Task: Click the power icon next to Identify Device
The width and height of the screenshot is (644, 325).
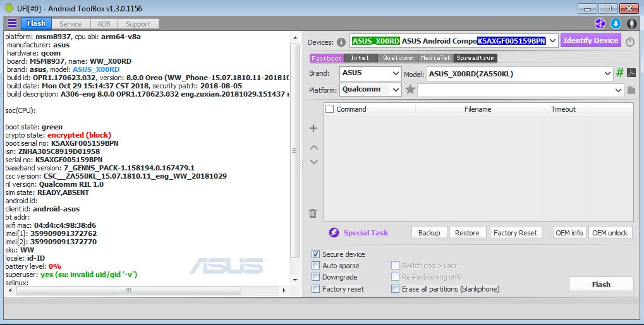Action: coord(630,41)
